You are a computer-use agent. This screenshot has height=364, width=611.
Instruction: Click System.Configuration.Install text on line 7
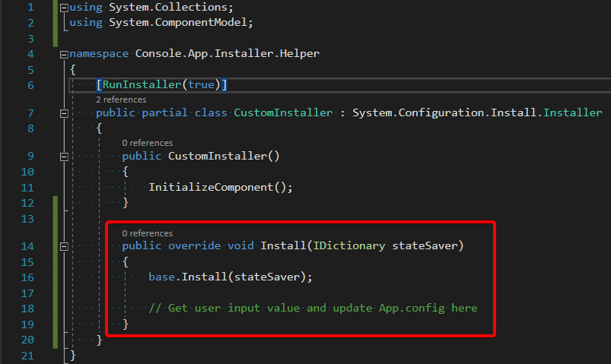pyautogui.click(x=444, y=112)
